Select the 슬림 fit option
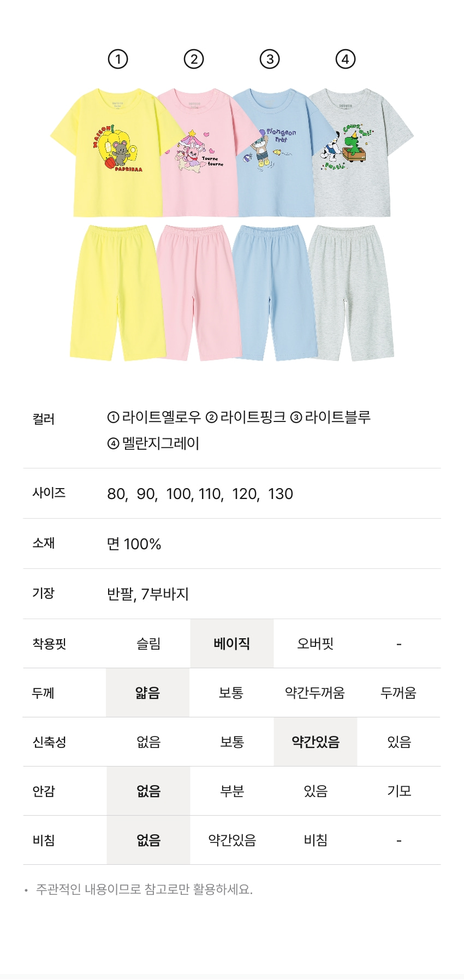 pyautogui.click(x=148, y=644)
